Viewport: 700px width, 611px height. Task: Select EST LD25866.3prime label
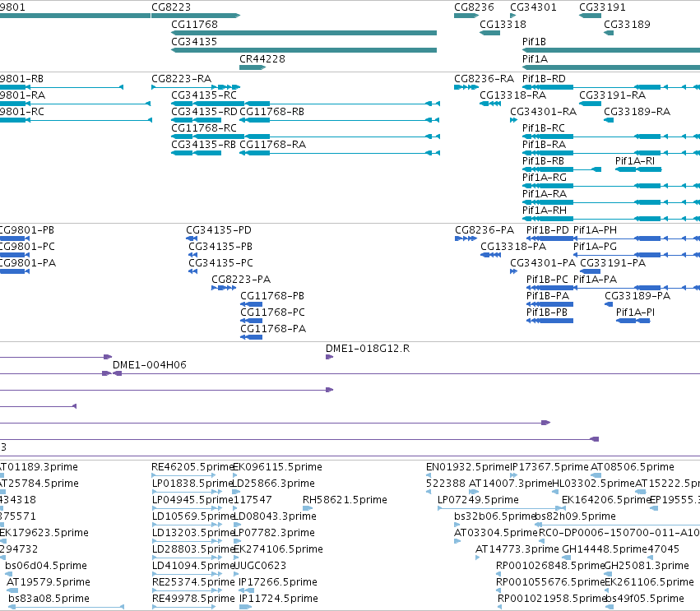coord(274,484)
